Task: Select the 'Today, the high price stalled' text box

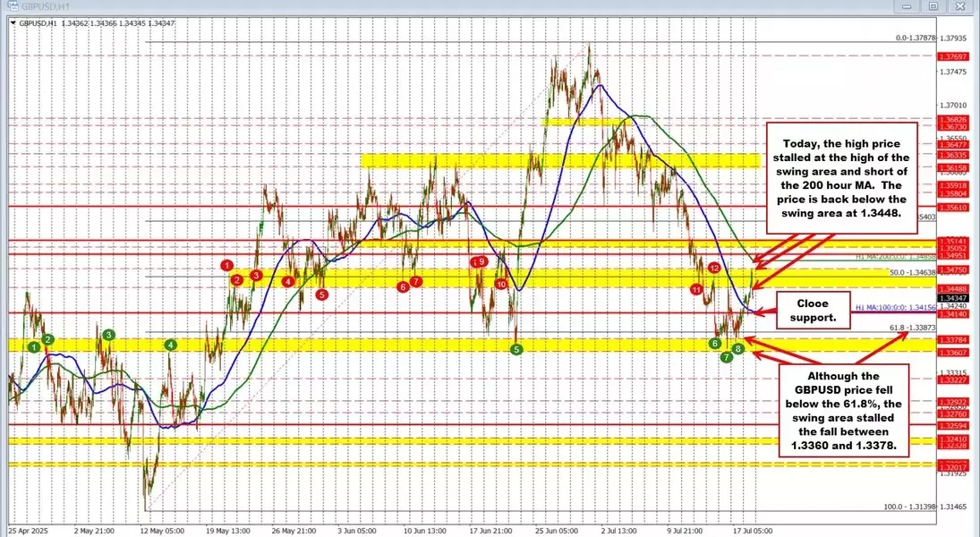Action: pyautogui.click(x=841, y=178)
